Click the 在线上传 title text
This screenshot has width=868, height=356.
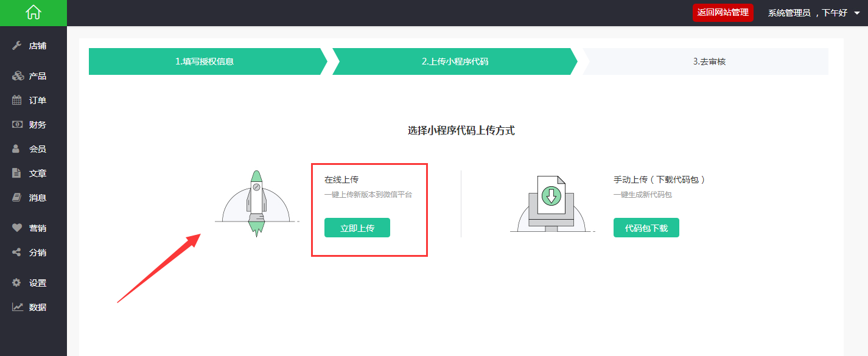tap(341, 180)
